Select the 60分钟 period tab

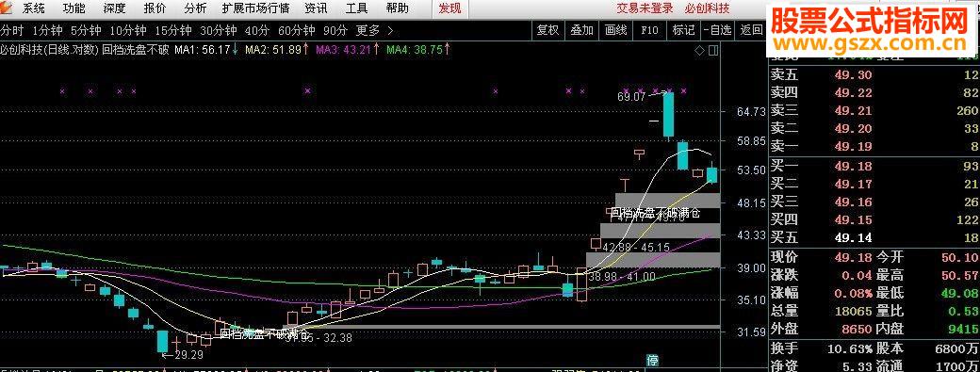(296, 30)
